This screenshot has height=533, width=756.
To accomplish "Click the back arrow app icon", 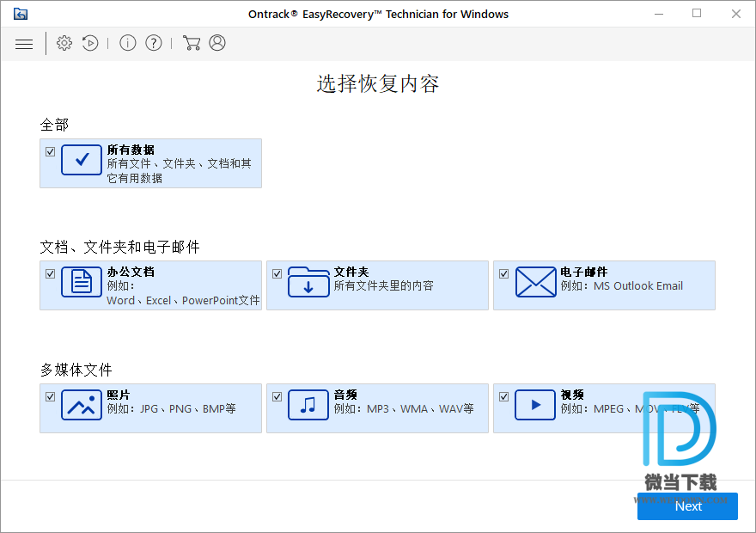I will click(x=21, y=14).
